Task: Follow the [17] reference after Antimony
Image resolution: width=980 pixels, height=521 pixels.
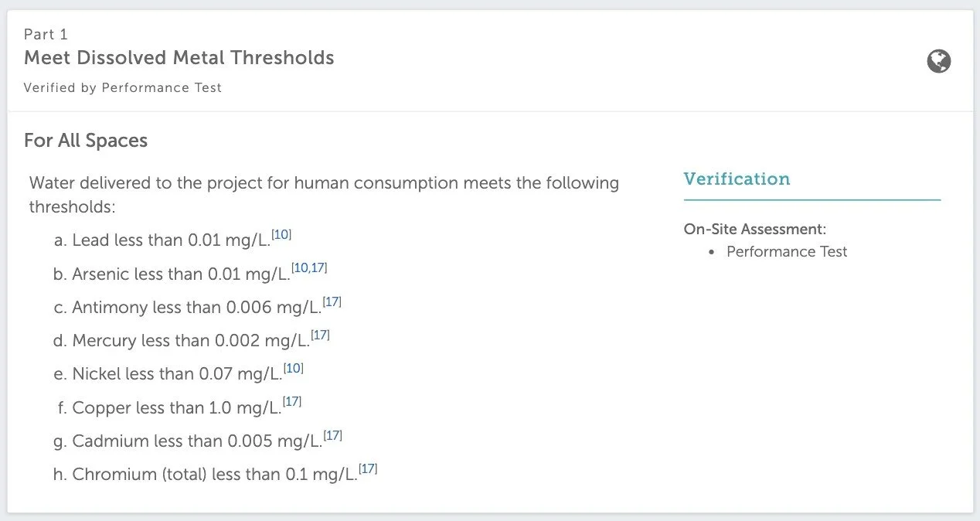Action: 332,302
